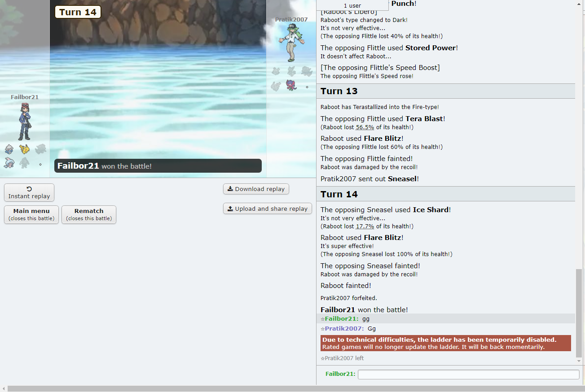Screen dimensions: 585x392
Task: Click Failbor21's Pikachu team icon
Action: (24, 149)
